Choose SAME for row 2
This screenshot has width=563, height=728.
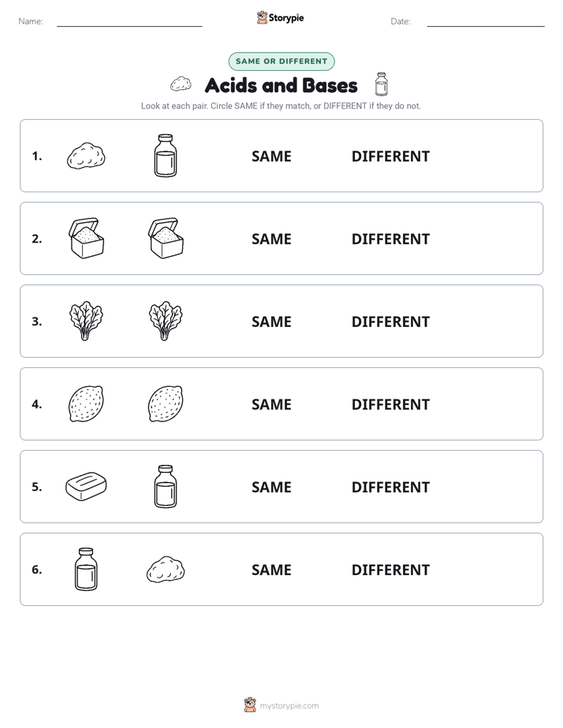(x=271, y=239)
